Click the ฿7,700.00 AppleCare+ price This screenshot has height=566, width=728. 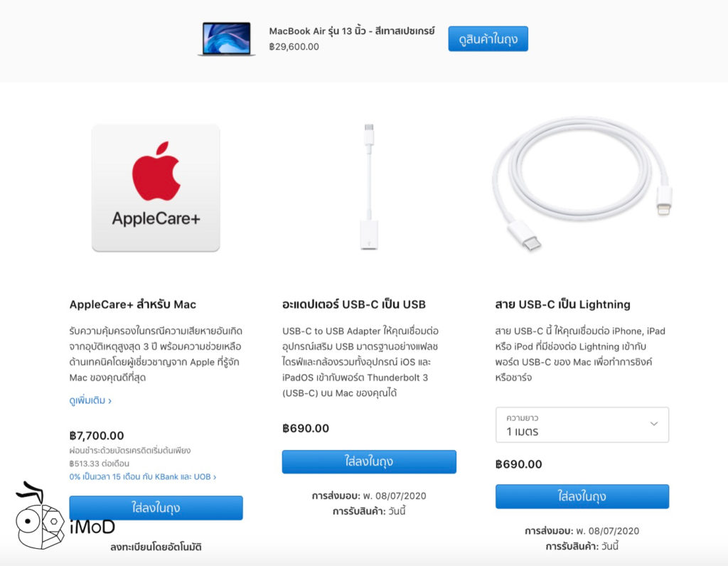(97, 435)
